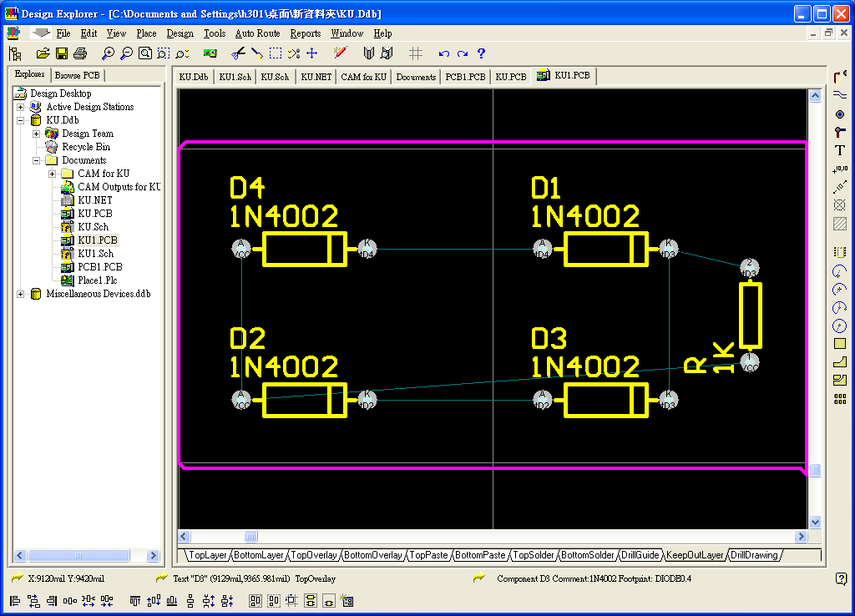Expand the Design Team folder

click(x=36, y=134)
